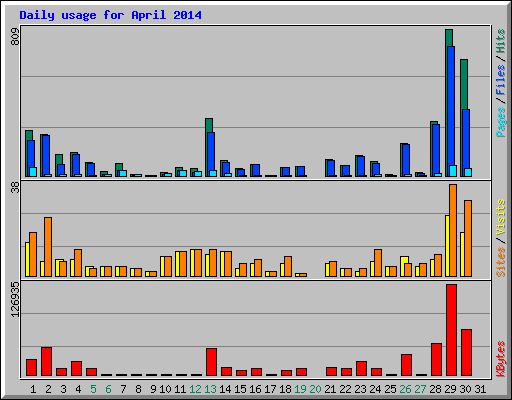Viewport: 512px width, 400px height.
Task: Click the cyan Pages bar for day 1
Action: (x=33, y=172)
